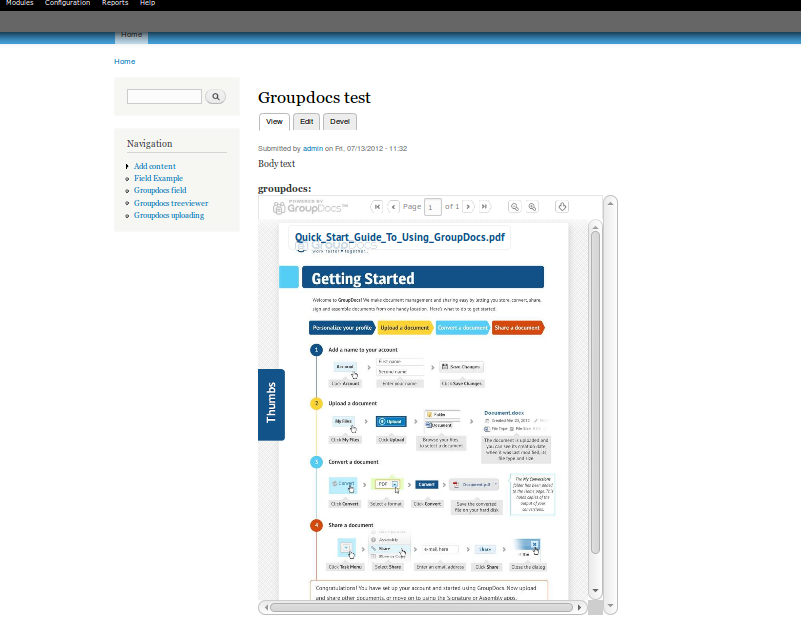The height and width of the screenshot is (622, 801).
Task: Select the Home tab
Action: pos(131,36)
